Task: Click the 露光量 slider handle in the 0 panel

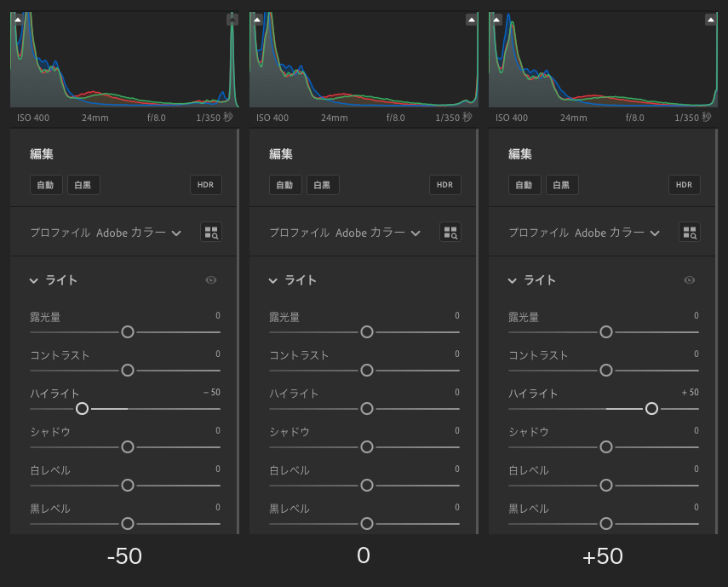Action: (367, 332)
